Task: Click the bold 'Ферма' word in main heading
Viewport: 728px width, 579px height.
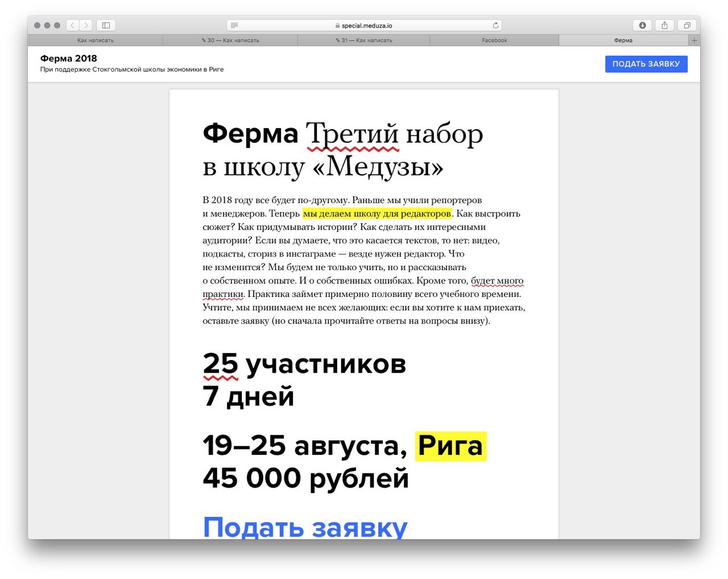Action: (250, 134)
